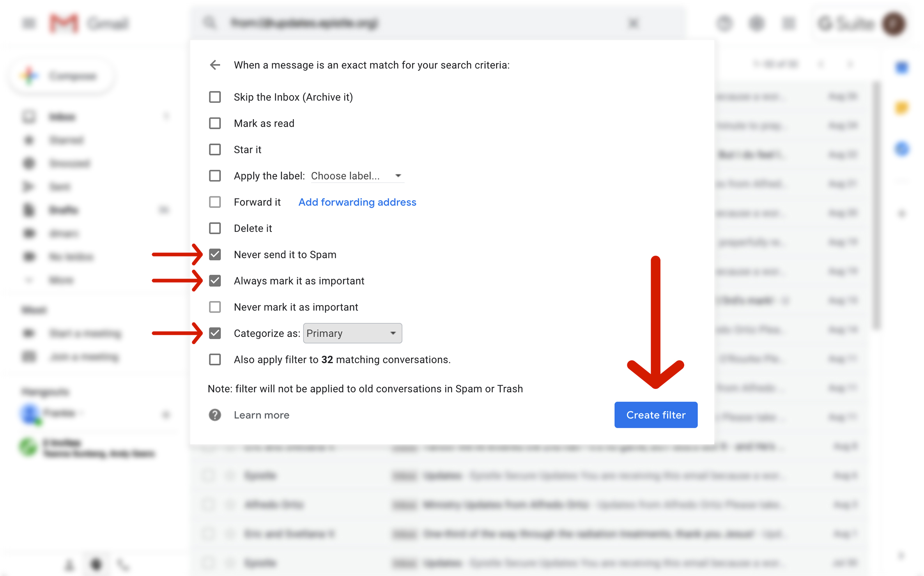Clear the search with X icon

coord(633,23)
